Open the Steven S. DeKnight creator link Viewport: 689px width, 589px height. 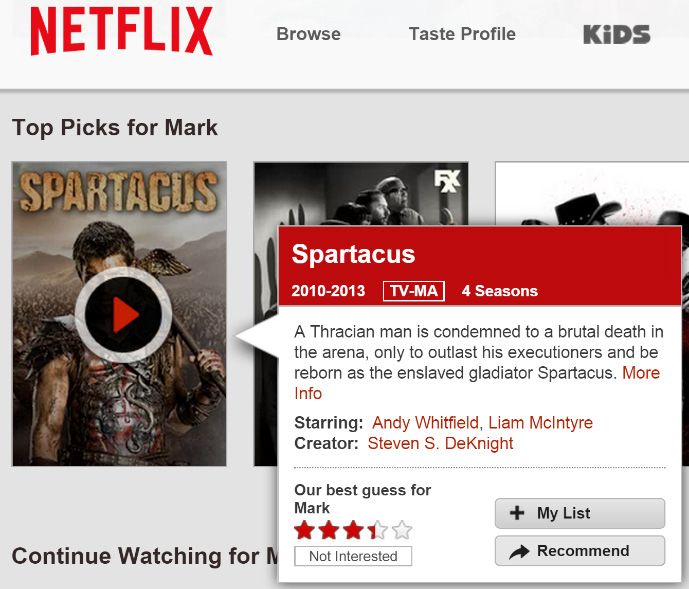(x=440, y=443)
